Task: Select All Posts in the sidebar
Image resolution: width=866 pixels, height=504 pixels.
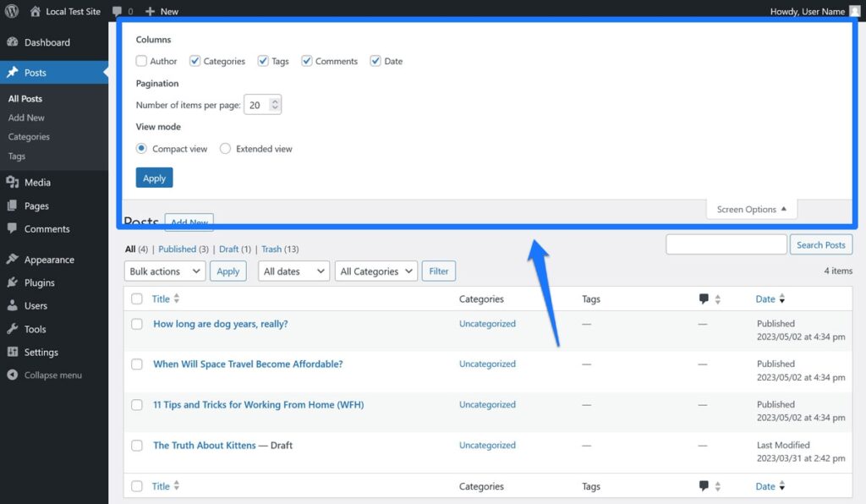Action: pos(26,98)
